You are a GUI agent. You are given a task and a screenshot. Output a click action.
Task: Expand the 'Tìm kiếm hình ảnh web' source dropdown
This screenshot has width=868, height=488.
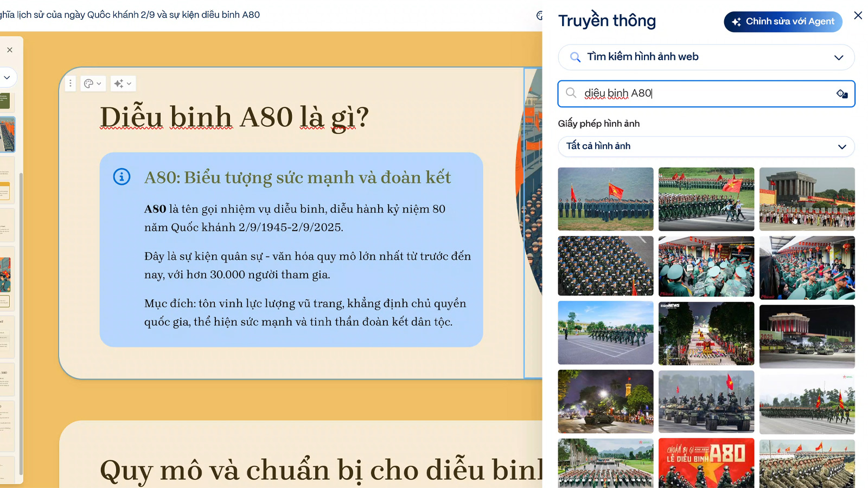(838, 57)
